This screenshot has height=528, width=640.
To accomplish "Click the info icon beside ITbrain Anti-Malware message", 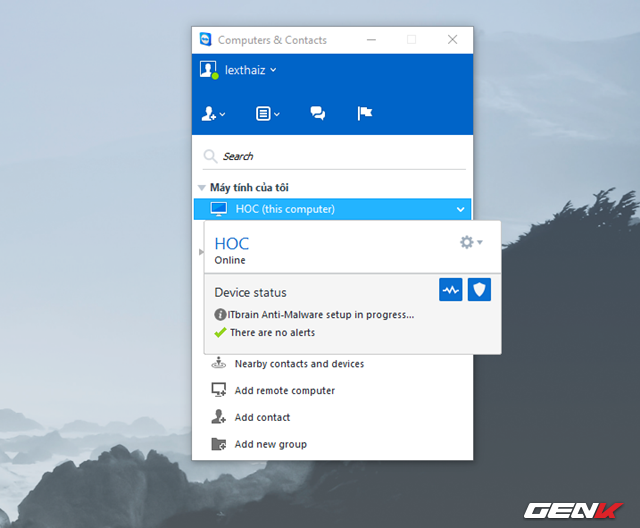I will pos(220,315).
